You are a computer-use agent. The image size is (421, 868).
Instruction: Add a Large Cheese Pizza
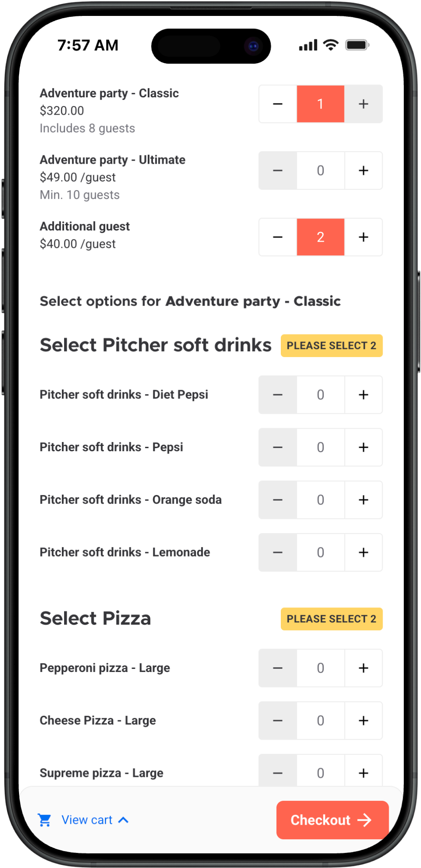(363, 721)
